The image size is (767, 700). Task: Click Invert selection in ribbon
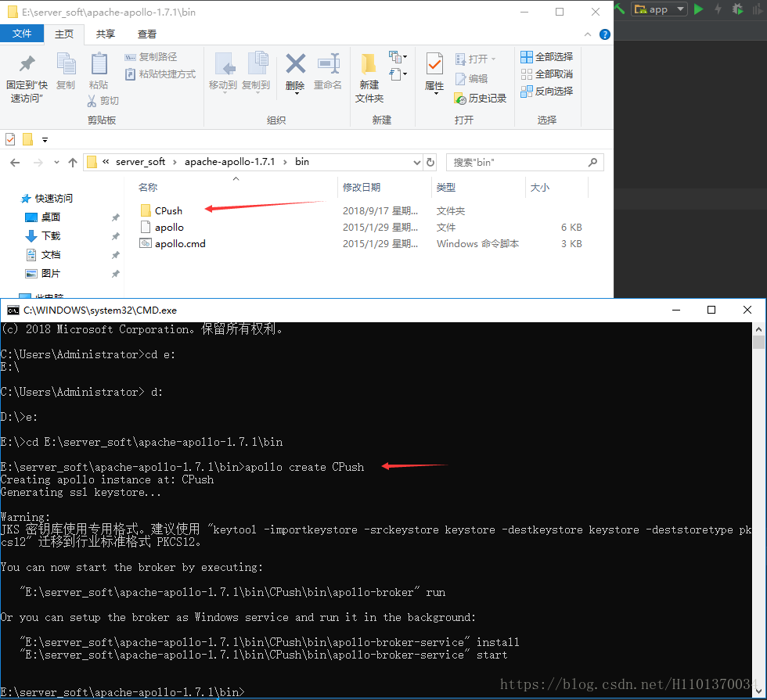pyautogui.click(x=547, y=92)
